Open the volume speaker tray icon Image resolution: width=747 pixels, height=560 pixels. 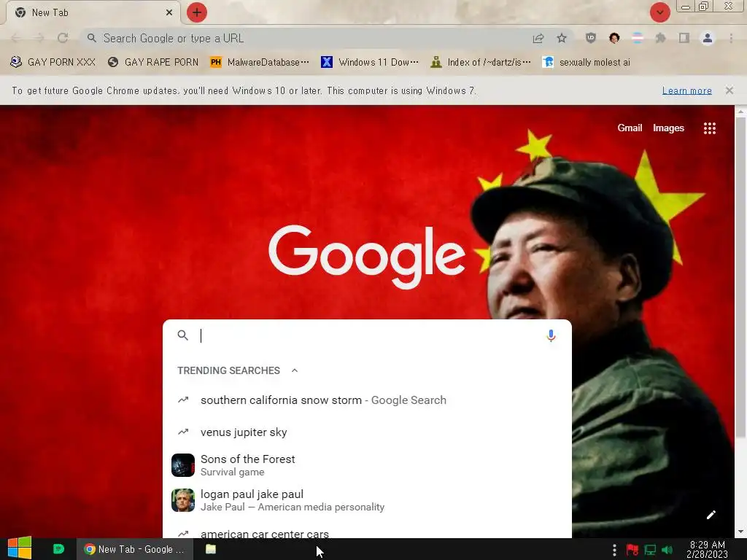click(667, 550)
